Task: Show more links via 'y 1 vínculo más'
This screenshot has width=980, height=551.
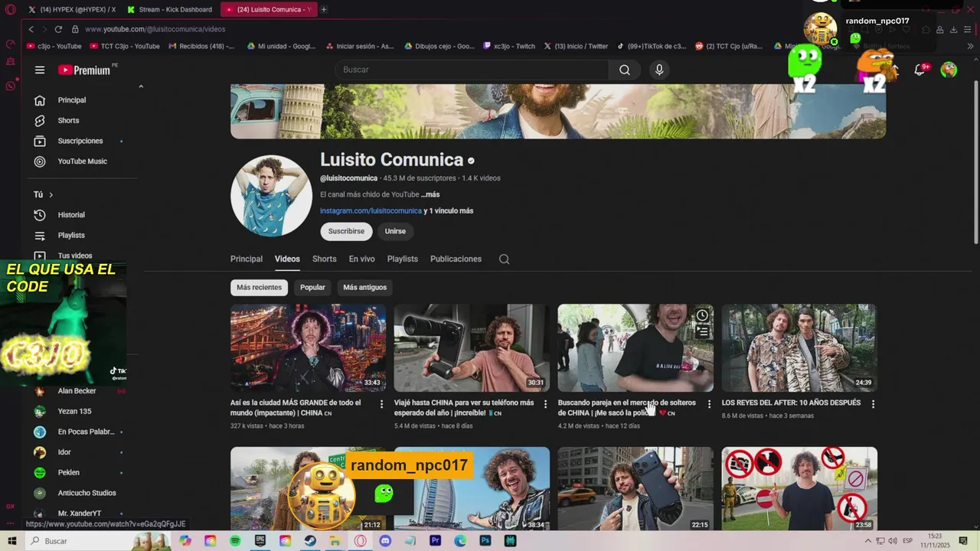Action: 449,210
